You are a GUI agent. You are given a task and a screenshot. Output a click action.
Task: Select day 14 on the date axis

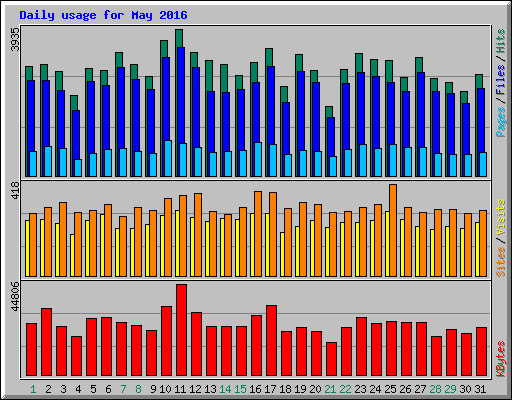225,389
